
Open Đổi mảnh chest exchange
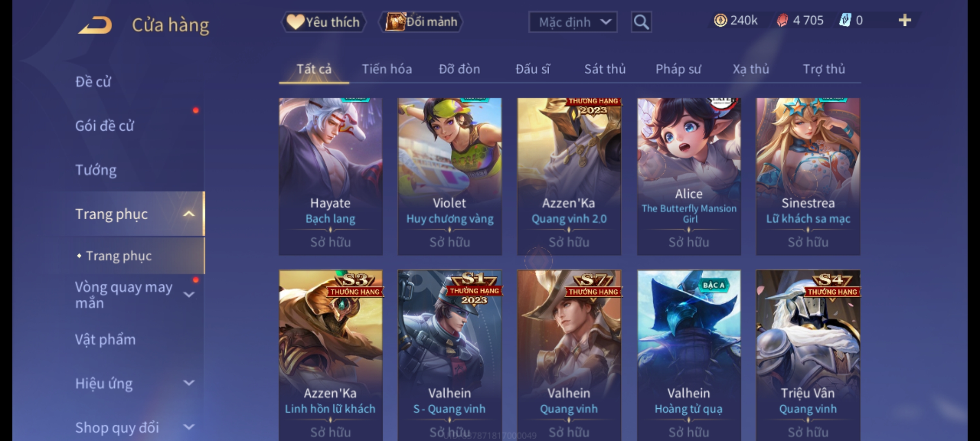[421, 22]
